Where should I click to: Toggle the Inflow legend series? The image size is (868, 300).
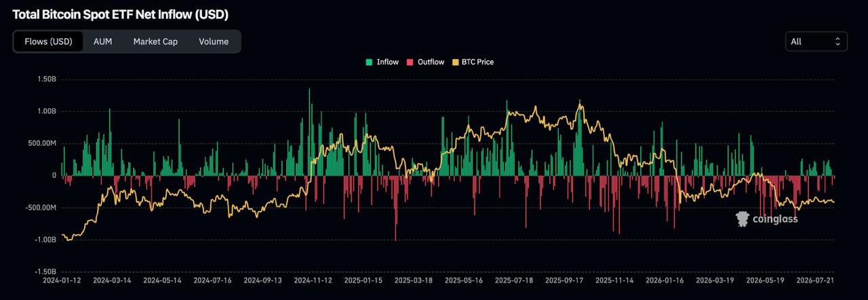pos(382,62)
